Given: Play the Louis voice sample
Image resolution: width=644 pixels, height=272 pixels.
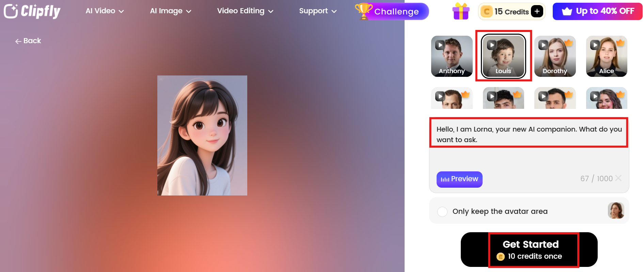Looking at the screenshot, I should tap(492, 45).
